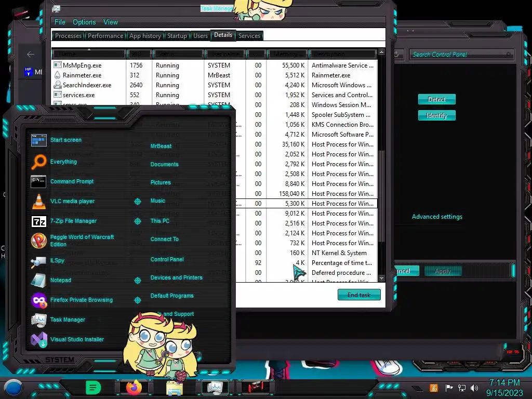Launch Notepad icon in start menu

pos(38,280)
